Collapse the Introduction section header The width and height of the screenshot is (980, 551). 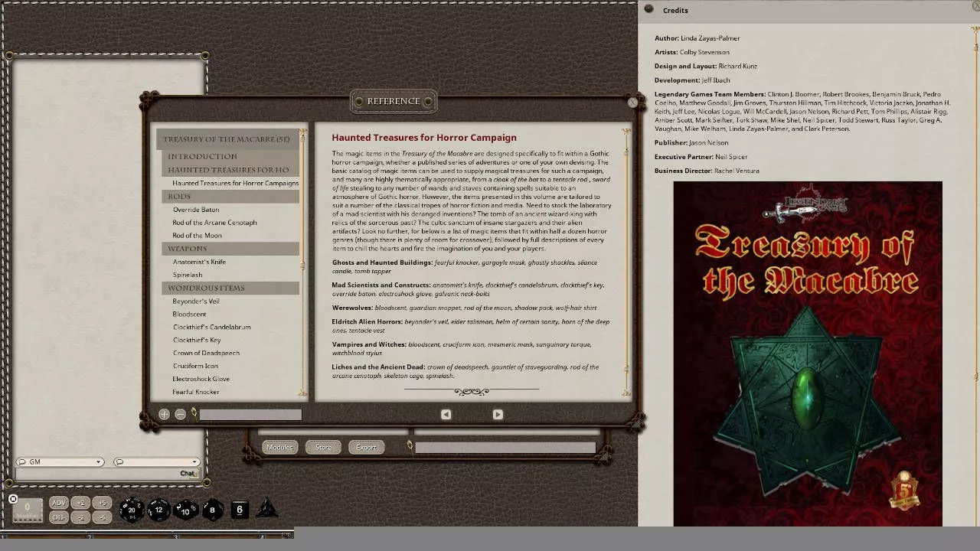tap(230, 156)
